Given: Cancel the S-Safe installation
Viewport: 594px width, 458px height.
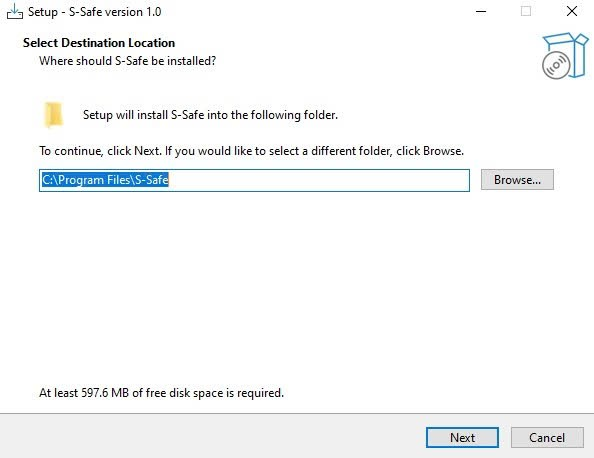Looking at the screenshot, I should click(x=547, y=438).
